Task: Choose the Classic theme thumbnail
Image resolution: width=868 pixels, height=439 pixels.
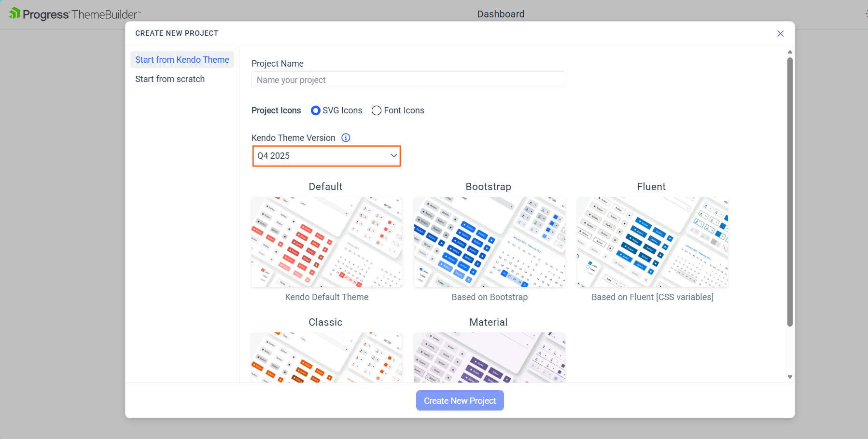Action: pos(327,357)
